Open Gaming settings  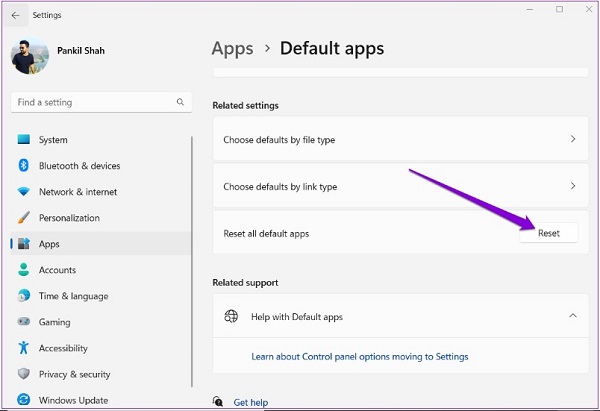(x=101, y=322)
